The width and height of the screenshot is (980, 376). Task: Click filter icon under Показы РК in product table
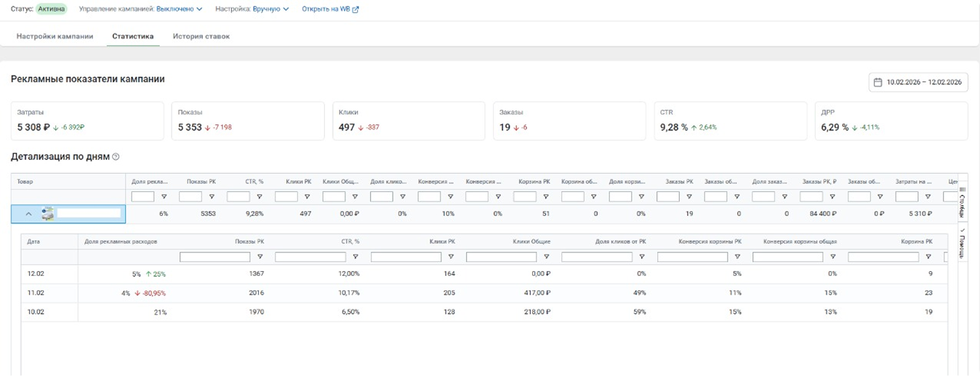212,197
